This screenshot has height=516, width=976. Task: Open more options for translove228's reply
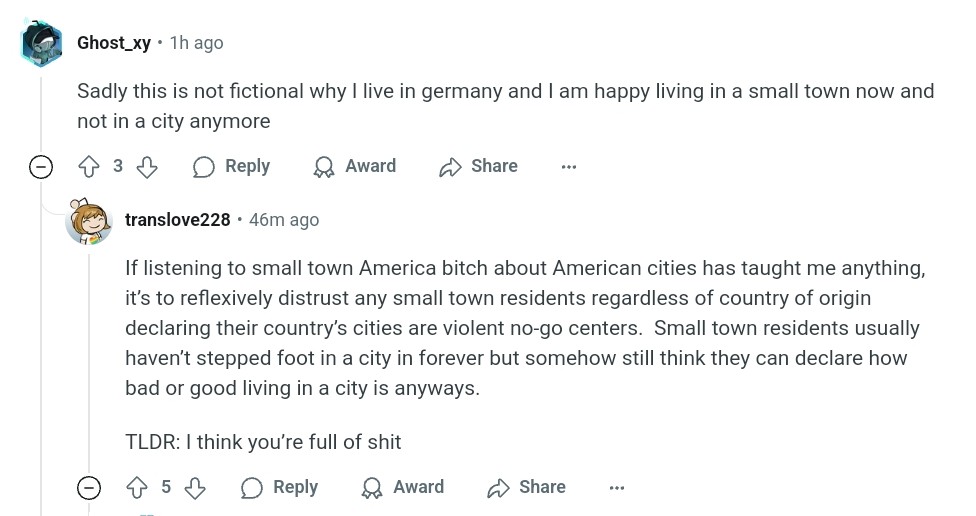click(617, 488)
